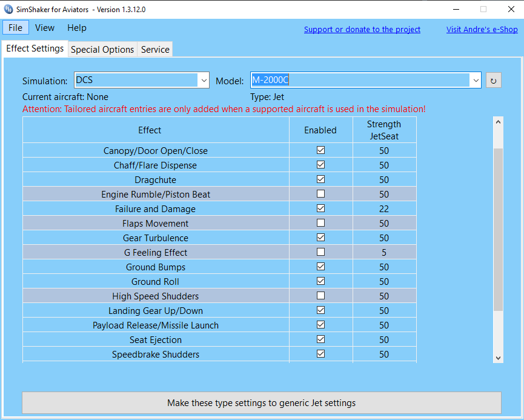Click the Effect column header
Image resolution: width=524 pixels, height=420 pixels.
[156, 130]
